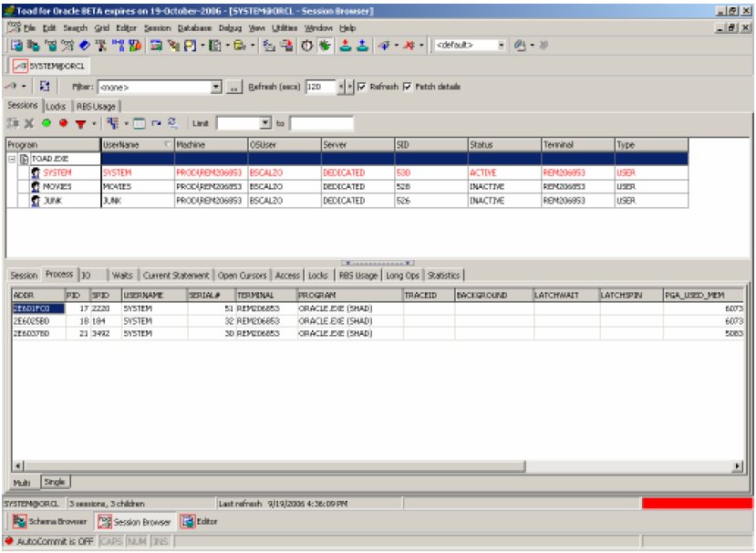Viewport: 756px width, 553px height.
Task: Switch to the Waits tab
Action: tap(122, 276)
